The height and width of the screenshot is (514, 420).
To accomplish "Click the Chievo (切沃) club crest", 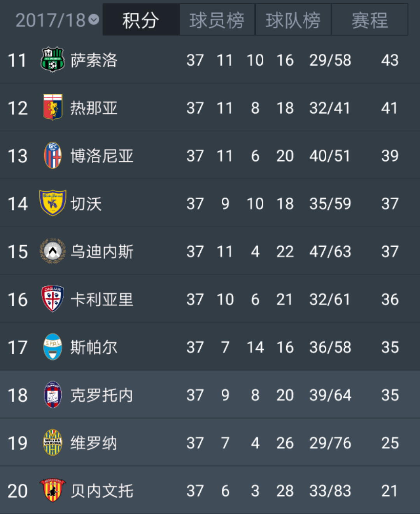I will 52,203.
